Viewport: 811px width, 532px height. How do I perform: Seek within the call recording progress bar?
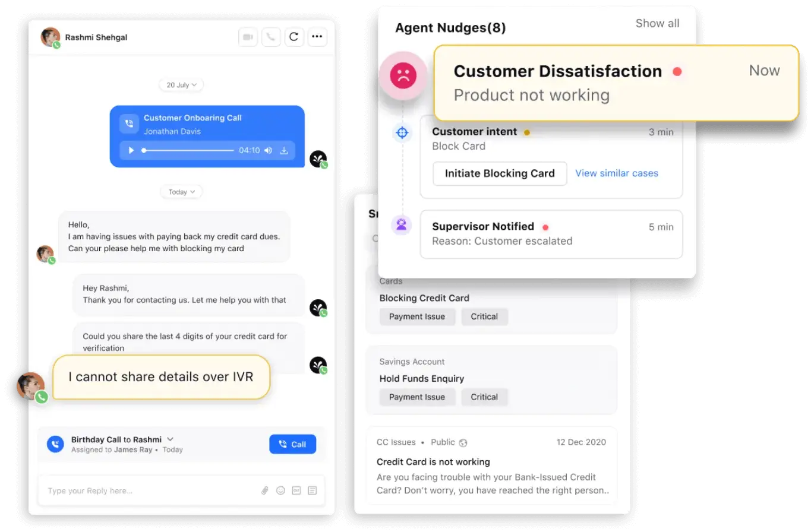(196, 150)
